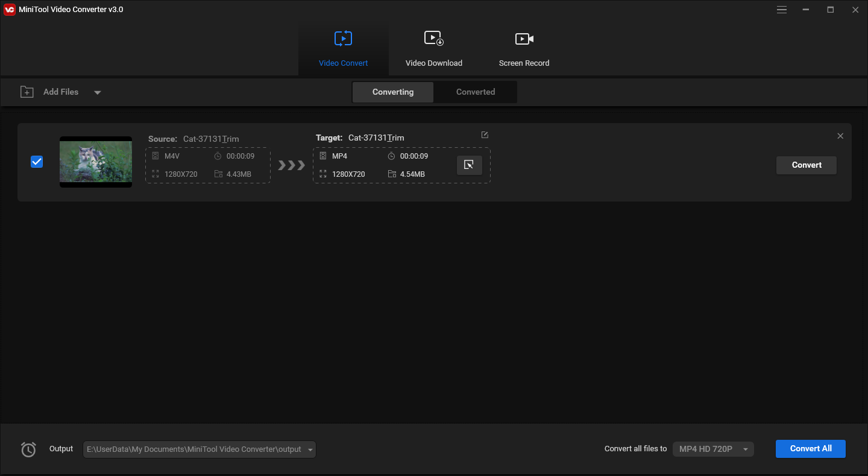This screenshot has height=476, width=868.
Task: Click the Output label
Action: 61,449
